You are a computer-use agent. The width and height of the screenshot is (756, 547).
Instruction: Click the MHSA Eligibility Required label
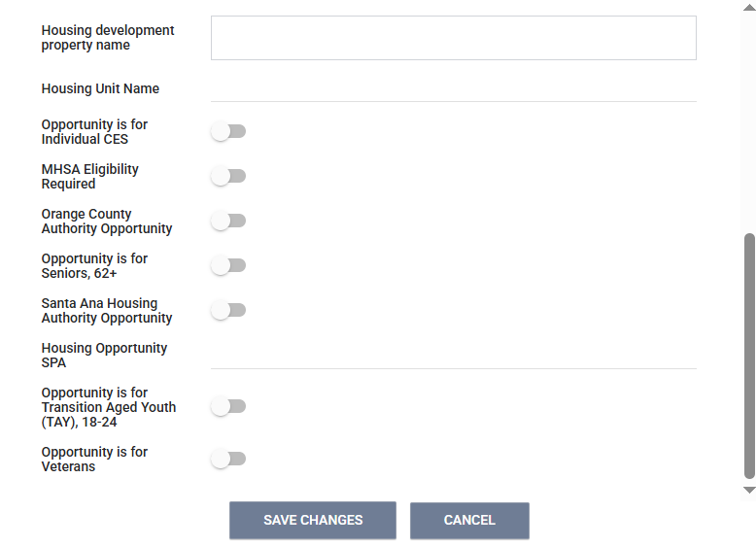(x=89, y=176)
